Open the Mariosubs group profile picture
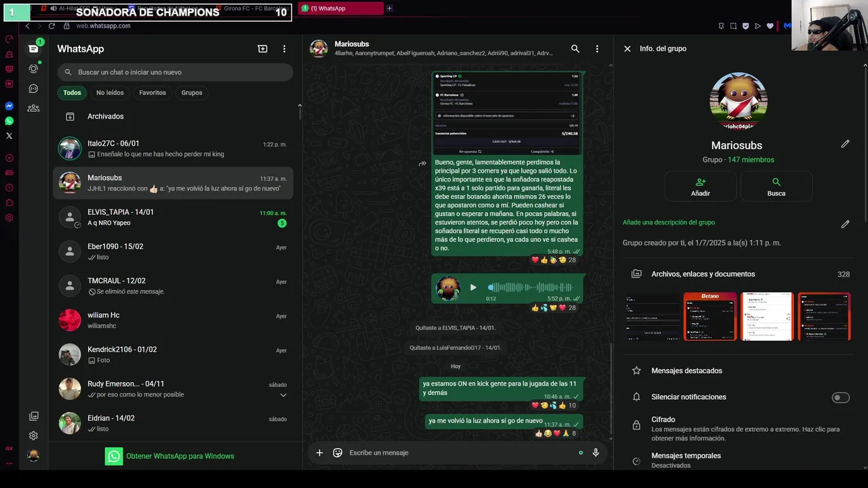 tap(738, 101)
